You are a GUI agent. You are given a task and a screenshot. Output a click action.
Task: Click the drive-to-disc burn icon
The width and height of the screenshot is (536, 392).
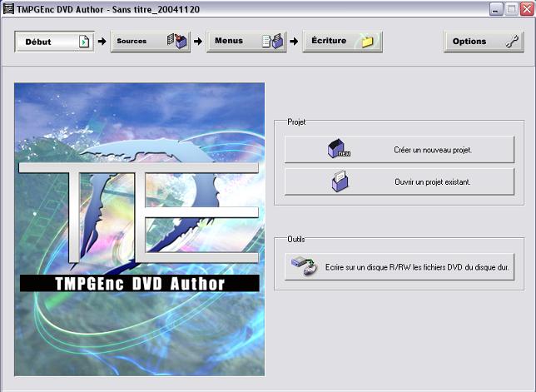tap(305, 265)
